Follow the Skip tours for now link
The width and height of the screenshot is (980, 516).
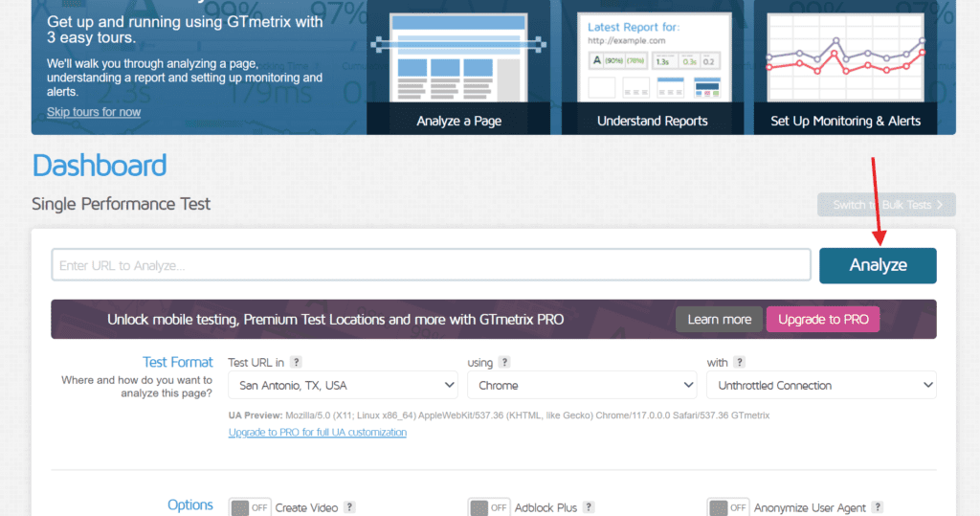pyautogui.click(x=94, y=112)
